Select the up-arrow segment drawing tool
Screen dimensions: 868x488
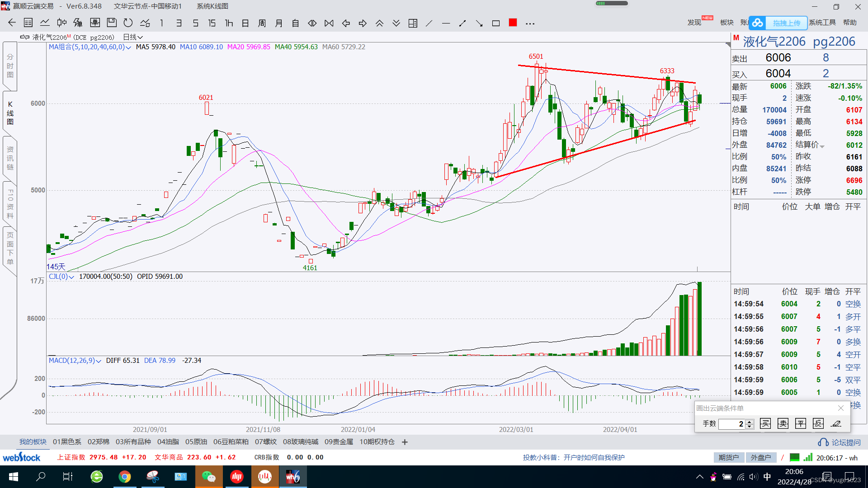[x=462, y=23]
